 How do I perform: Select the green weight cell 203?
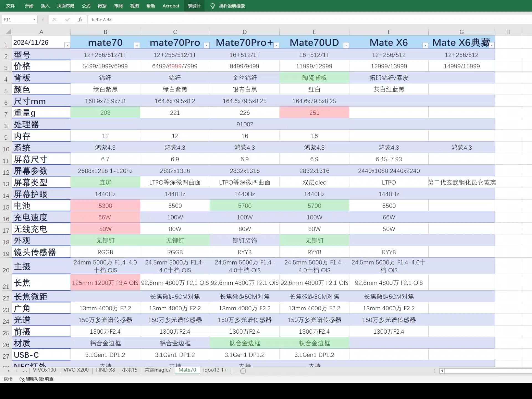[x=105, y=113]
